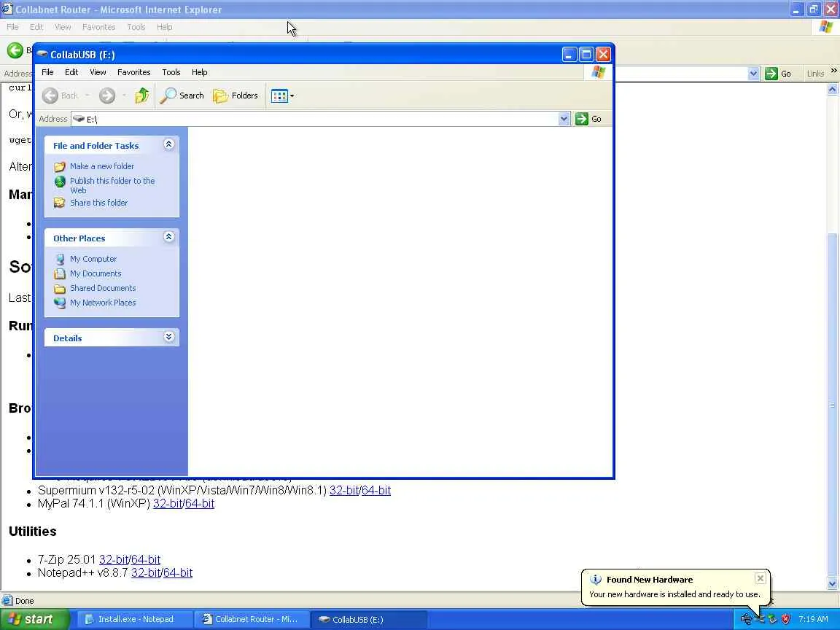
Task: Click Go button next to E:\ address
Action: (588, 119)
